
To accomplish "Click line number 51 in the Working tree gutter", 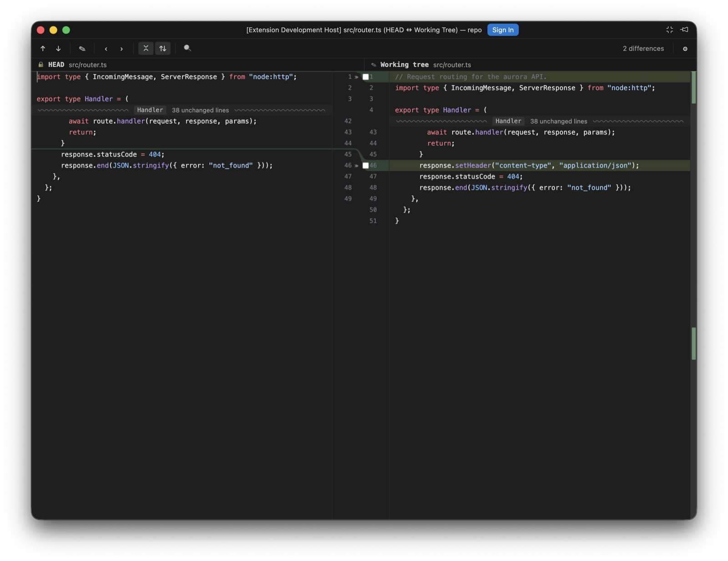I will [373, 221].
